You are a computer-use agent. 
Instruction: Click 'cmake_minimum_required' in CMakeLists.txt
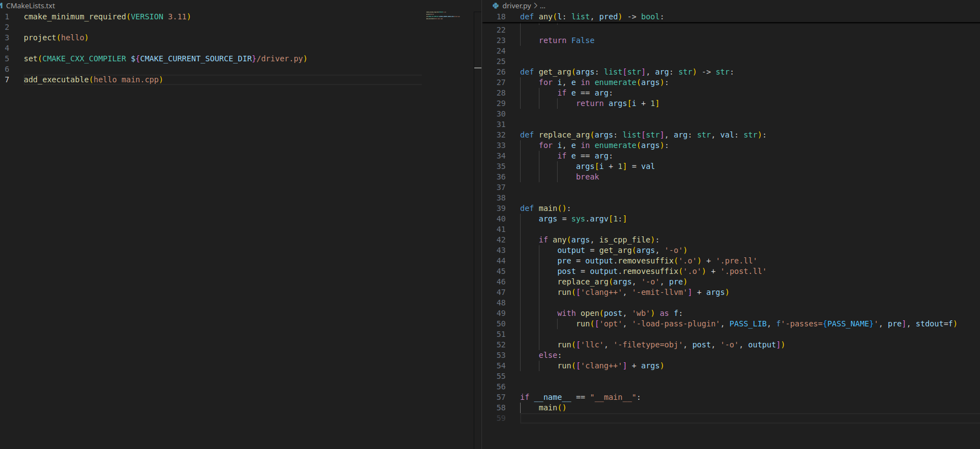tap(75, 17)
